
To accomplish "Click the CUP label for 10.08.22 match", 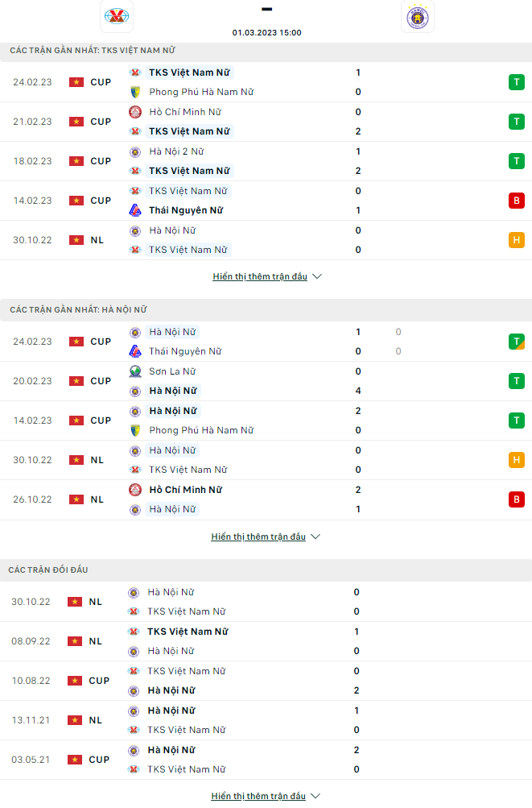I will 99,681.
